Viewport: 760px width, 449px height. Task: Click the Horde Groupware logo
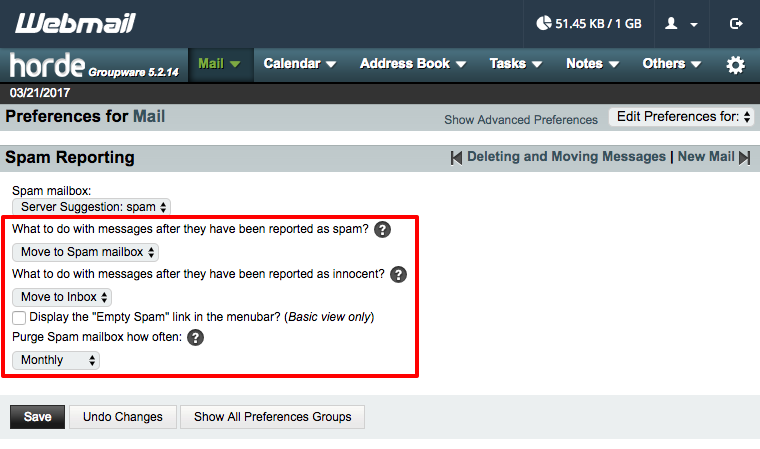[92, 65]
